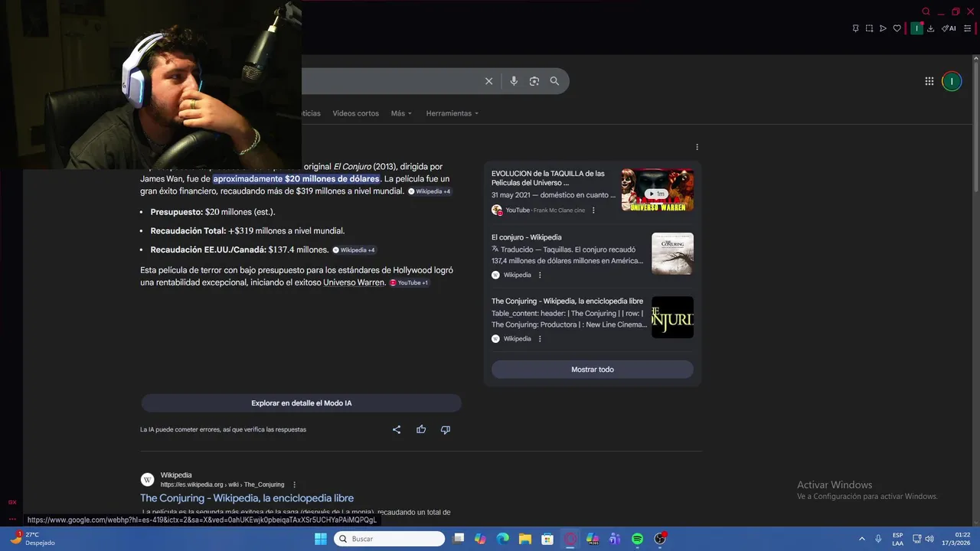Open the volume control in system tray
This screenshot has width=980, height=551.
click(x=929, y=539)
